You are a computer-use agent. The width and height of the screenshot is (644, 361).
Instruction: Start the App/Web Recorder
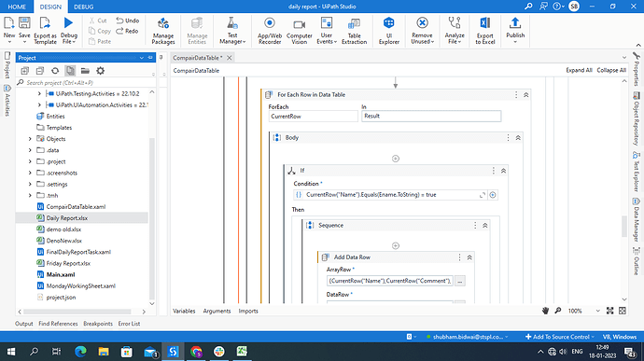coord(270,31)
